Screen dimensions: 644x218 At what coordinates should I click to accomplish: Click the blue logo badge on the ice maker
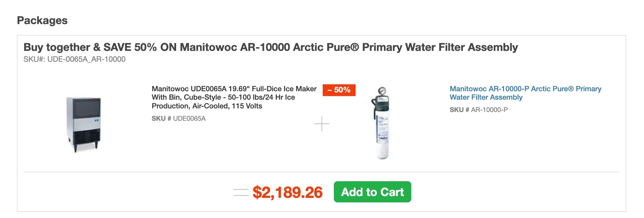(x=97, y=120)
